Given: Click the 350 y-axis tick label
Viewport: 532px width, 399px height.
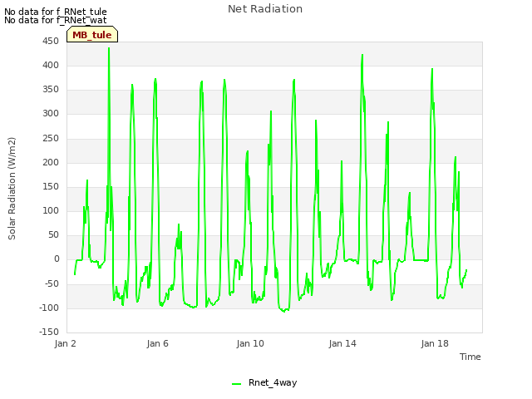Looking at the screenshot, I should 51,89.
